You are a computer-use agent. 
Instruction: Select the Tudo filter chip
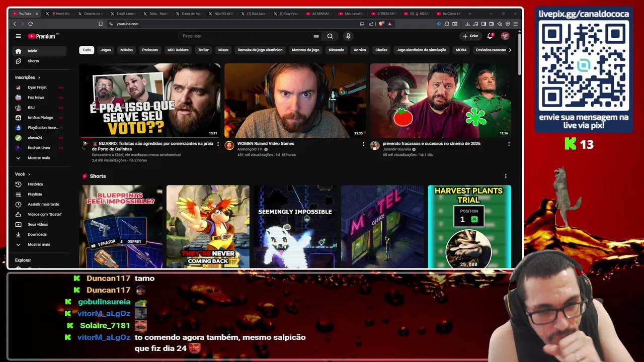87,50
